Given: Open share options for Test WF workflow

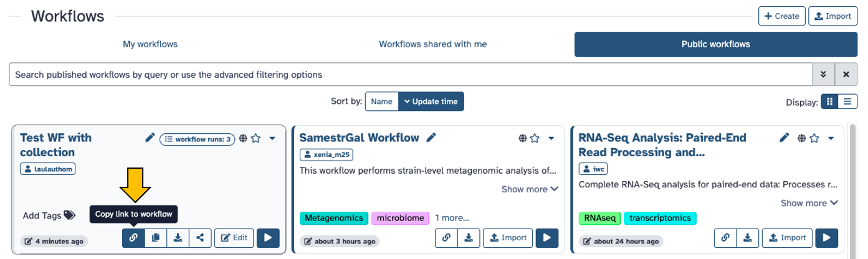Looking at the screenshot, I should pos(199,237).
